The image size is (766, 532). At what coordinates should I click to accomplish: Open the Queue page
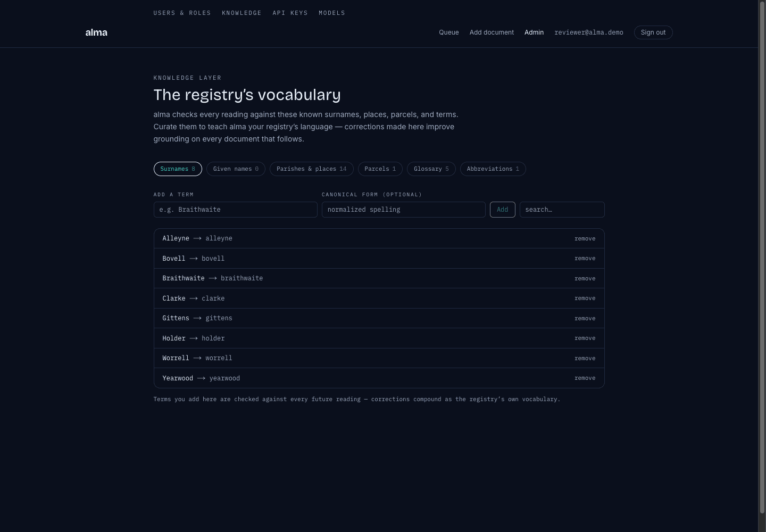(449, 32)
